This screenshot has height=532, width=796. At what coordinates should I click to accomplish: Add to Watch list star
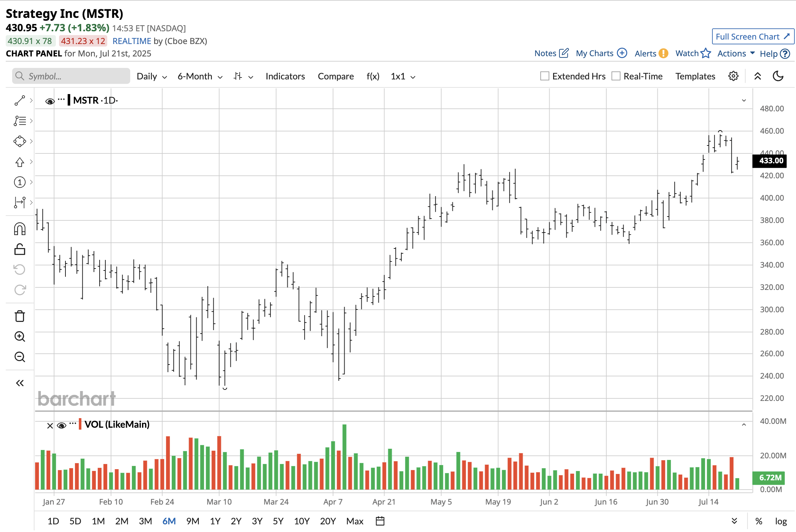706,53
